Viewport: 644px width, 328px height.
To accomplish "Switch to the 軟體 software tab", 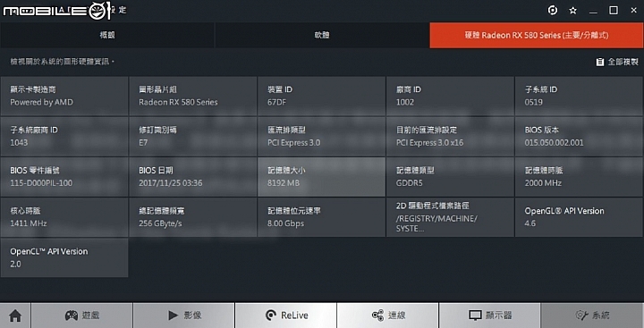I will coord(322,36).
